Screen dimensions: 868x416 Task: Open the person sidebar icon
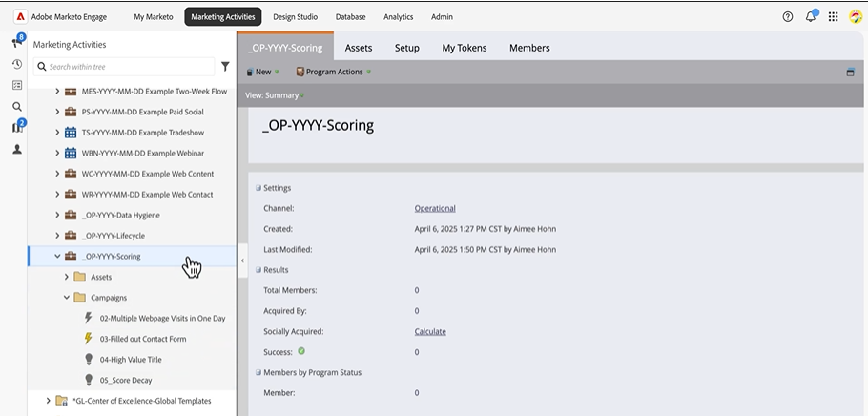(17, 149)
